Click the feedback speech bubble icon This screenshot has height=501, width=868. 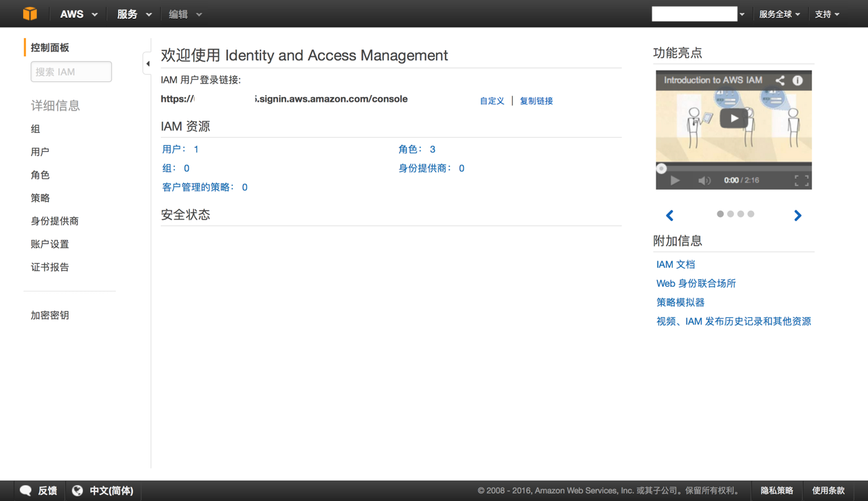(26, 491)
